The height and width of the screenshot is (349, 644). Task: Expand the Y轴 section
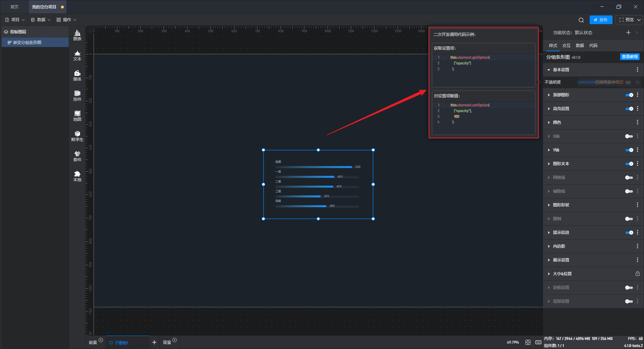coord(549,150)
